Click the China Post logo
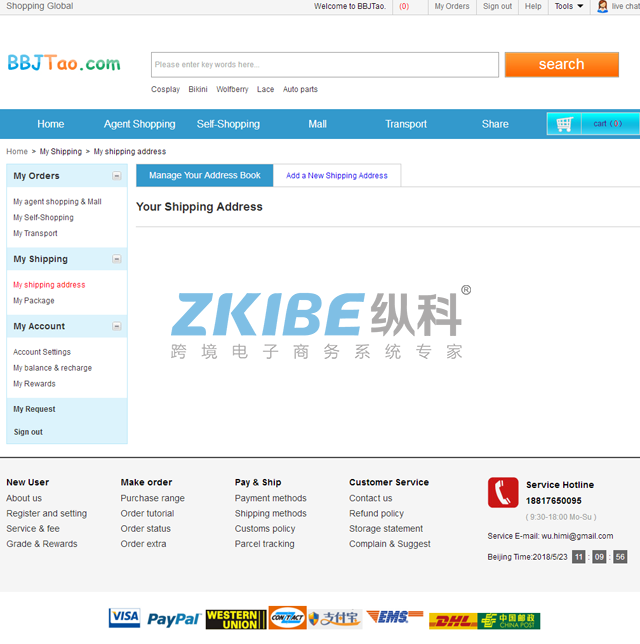 click(509, 621)
